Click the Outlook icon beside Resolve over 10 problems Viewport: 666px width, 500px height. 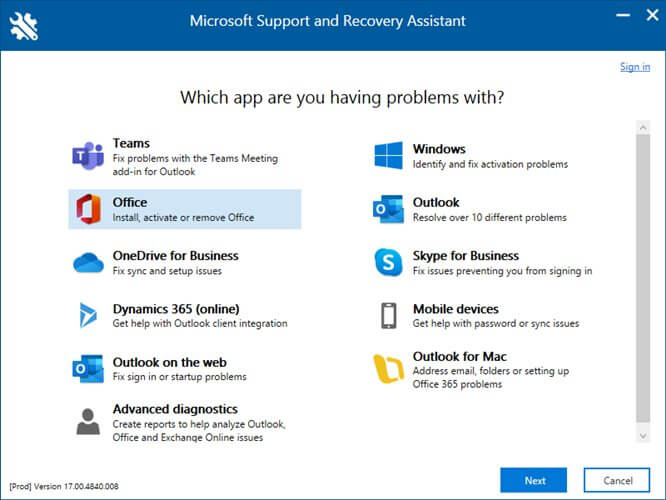(388, 209)
